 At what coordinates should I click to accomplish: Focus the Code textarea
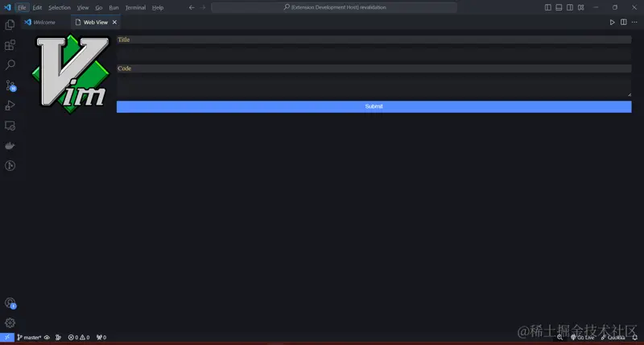pos(374,86)
